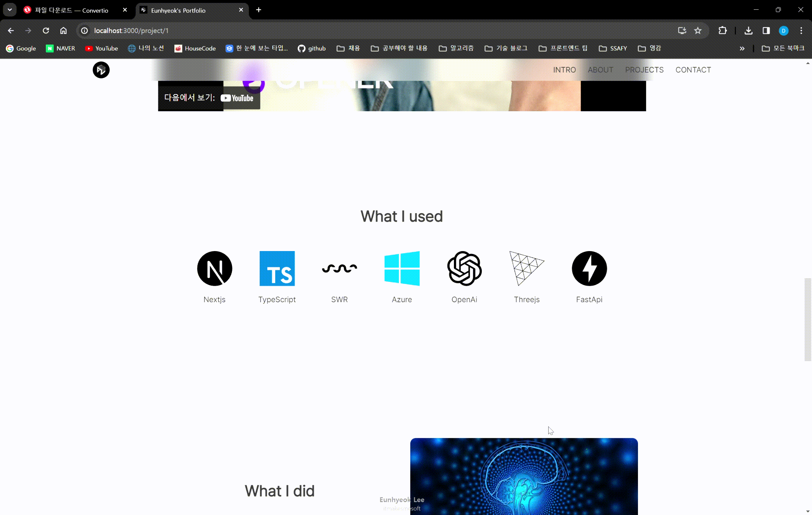812x515 pixels.
Task: Expand hidden bookmarks chevron
Action: (x=742, y=48)
